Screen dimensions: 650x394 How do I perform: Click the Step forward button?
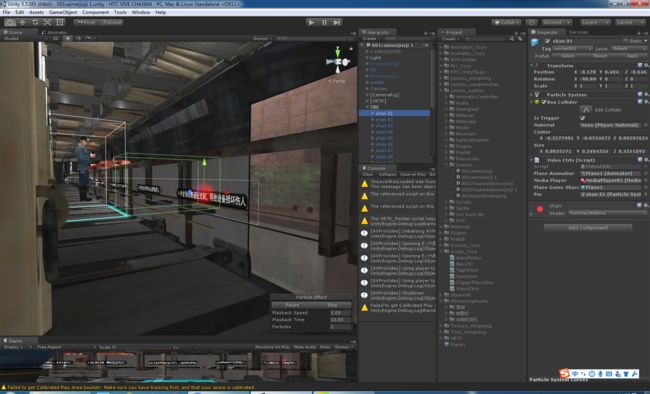click(337, 22)
